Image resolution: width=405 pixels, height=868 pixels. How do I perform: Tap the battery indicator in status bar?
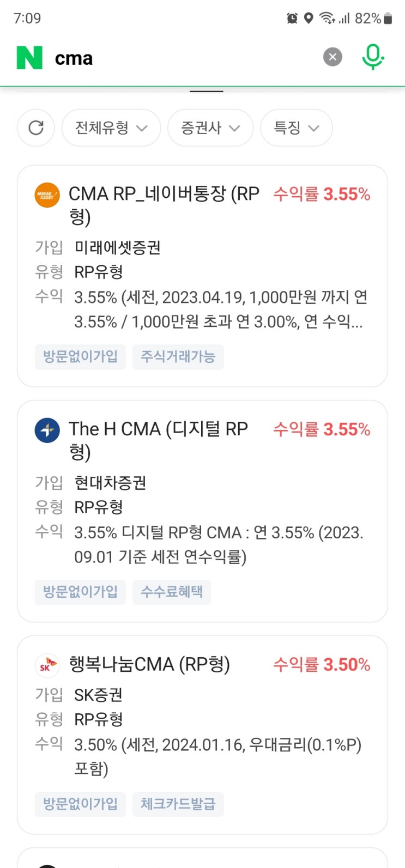[x=388, y=19]
